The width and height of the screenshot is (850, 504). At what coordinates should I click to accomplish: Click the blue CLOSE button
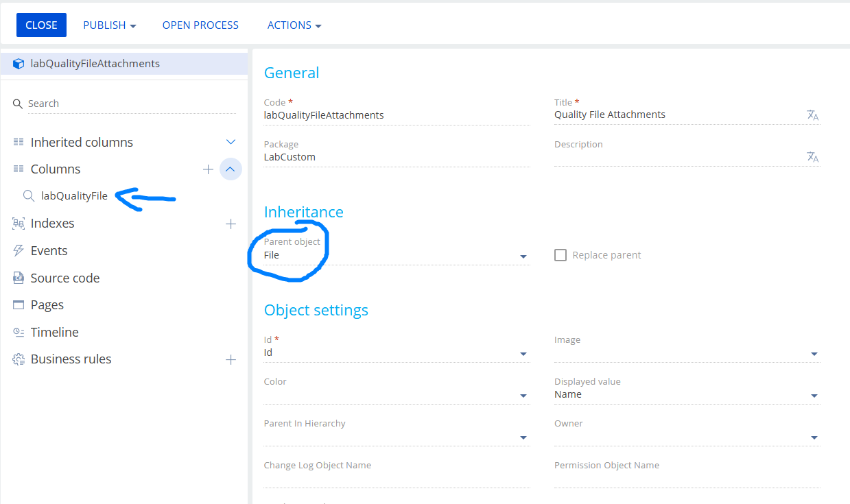pos(41,25)
